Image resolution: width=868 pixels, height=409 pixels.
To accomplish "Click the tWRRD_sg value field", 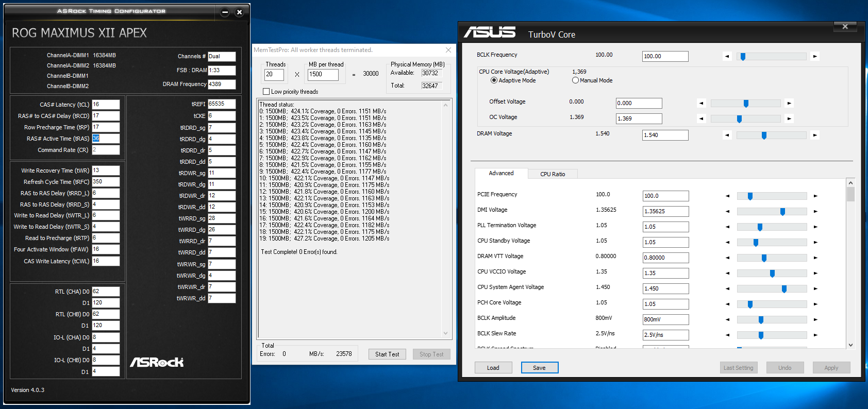I will pos(222,218).
